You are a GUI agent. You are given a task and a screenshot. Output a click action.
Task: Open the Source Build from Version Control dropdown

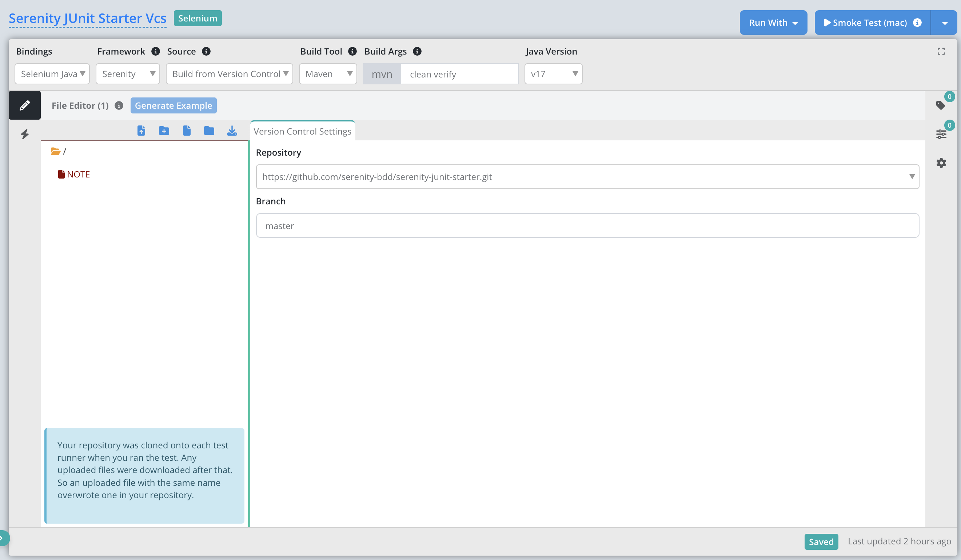point(230,74)
